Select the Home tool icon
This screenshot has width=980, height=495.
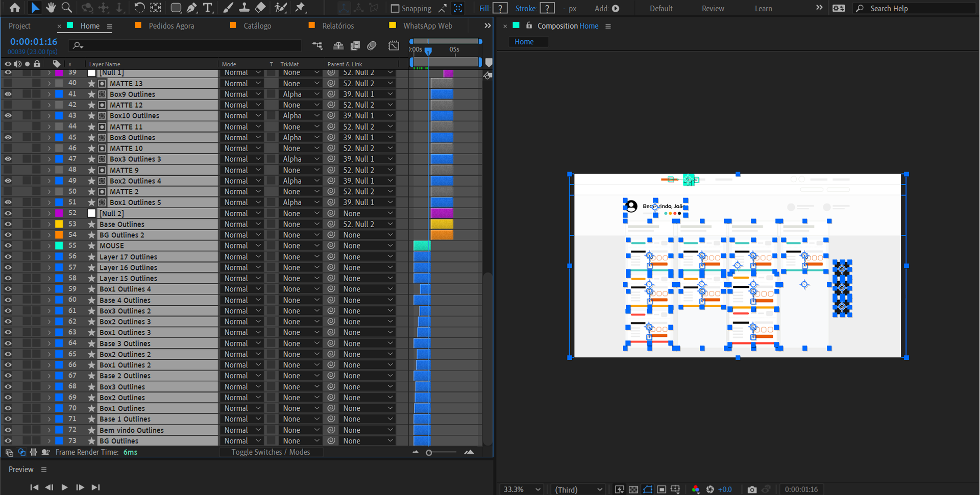pos(15,8)
